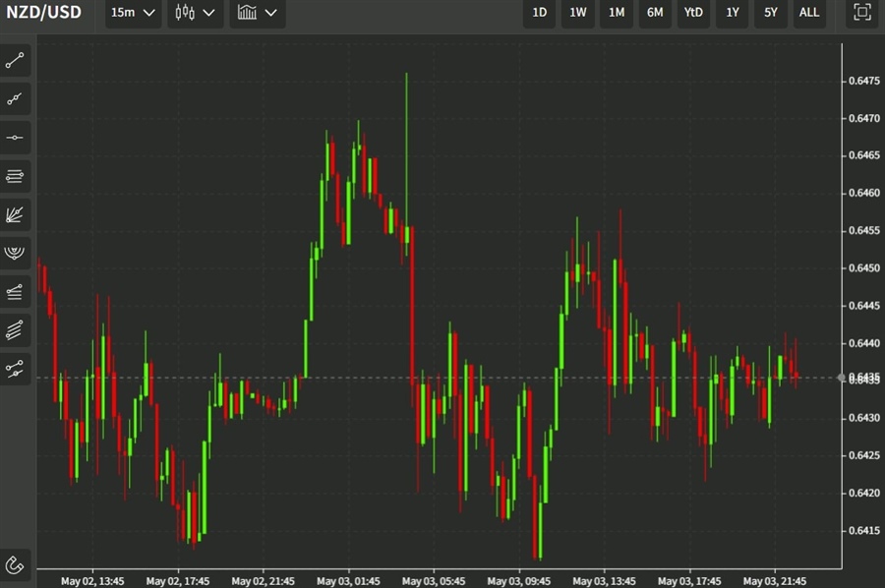Select the ray line drawing tool
Image resolution: width=885 pixels, height=588 pixels.
15,99
